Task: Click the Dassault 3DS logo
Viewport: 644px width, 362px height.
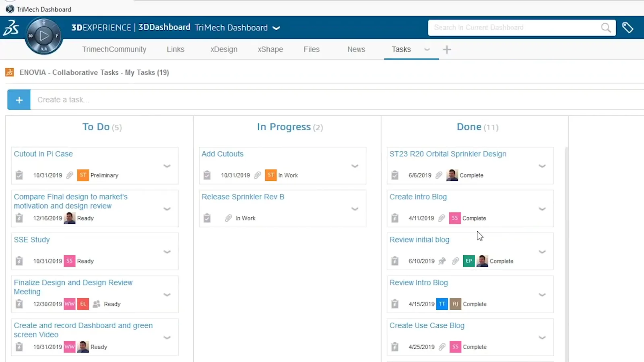Action: pyautogui.click(x=11, y=28)
